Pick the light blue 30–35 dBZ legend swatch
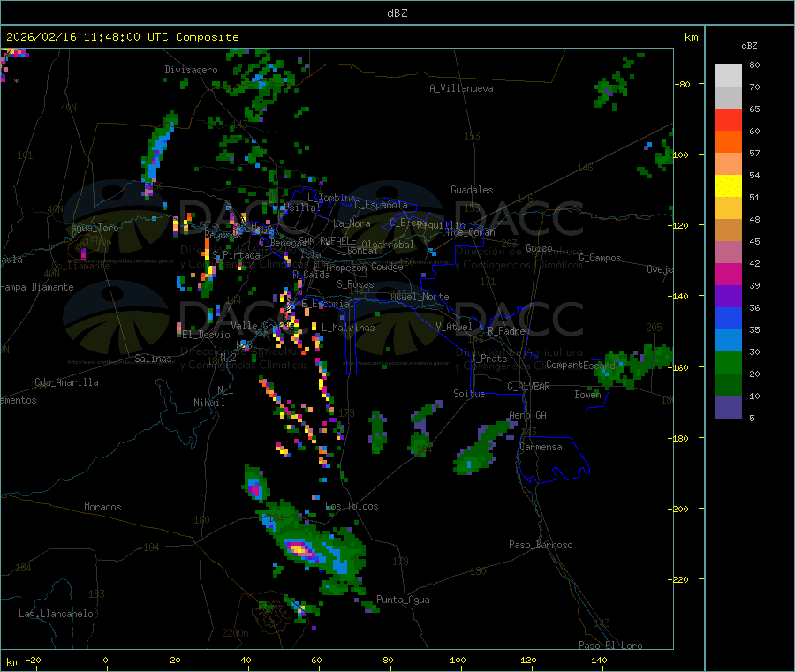 728,341
